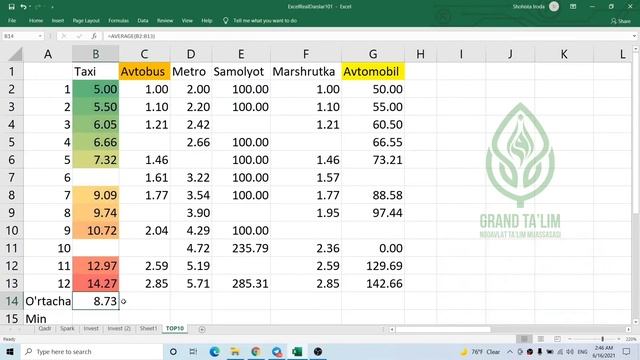640x360 pixels.
Task: Select column G header
Action: pyautogui.click(x=373, y=54)
